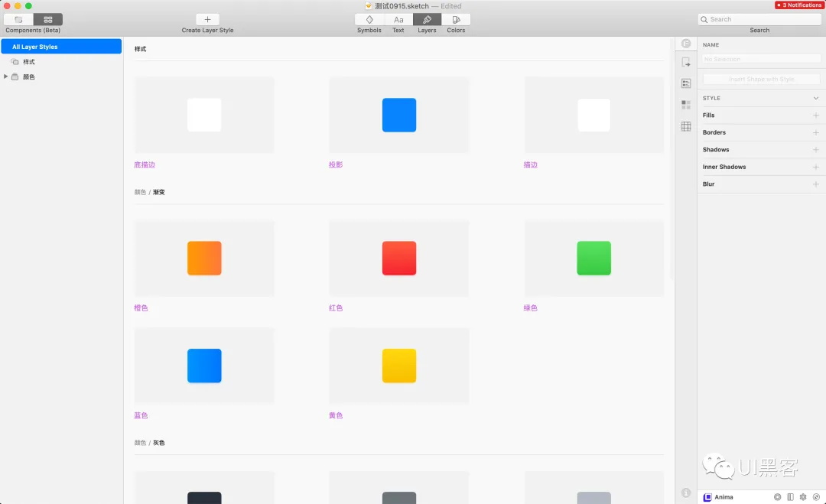The image size is (826, 504).
Task: Pick the blue gradient 蓝色 swatch
Action: [x=204, y=366]
